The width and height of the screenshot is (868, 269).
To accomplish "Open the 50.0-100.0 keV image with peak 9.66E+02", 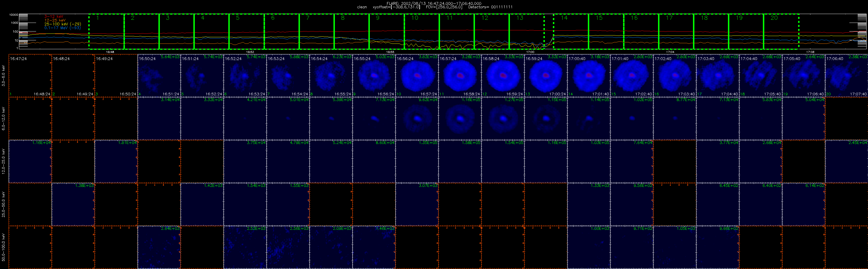I will click(718, 248).
